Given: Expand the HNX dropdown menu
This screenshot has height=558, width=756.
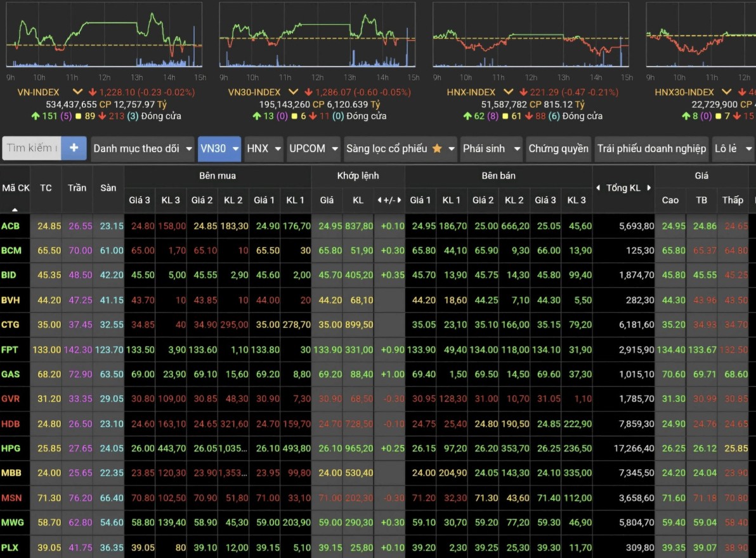Looking at the screenshot, I should click(x=263, y=148).
